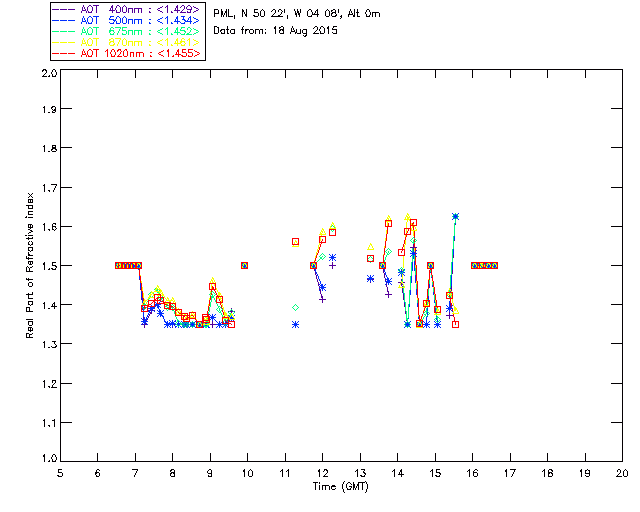Click the 1.7 y-axis tick label

point(49,188)
